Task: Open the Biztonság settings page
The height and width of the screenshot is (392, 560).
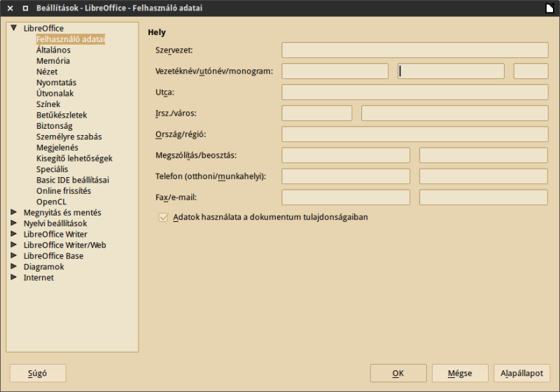Action: click(x=55, y=126)
